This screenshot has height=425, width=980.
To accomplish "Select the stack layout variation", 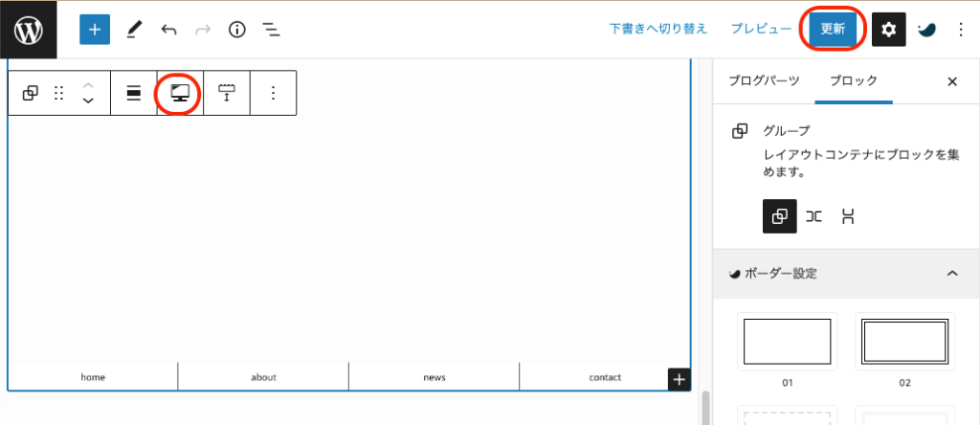I will coord(848,216).
